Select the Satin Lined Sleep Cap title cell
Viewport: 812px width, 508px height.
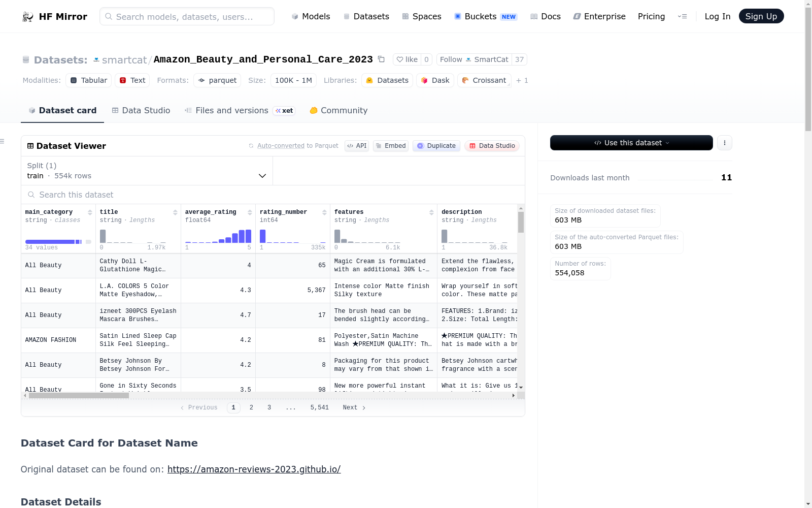tap(138, 340)
